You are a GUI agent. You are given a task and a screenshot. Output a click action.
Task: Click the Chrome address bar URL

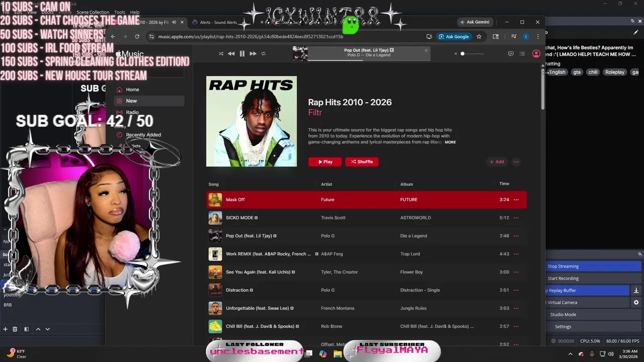click(251, 37)
